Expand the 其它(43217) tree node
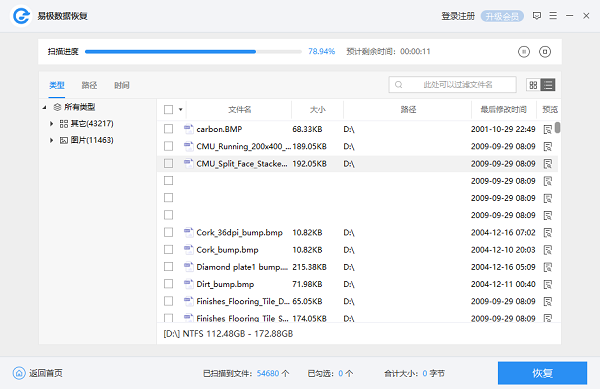600x389 pixels. tap(51, 124)
